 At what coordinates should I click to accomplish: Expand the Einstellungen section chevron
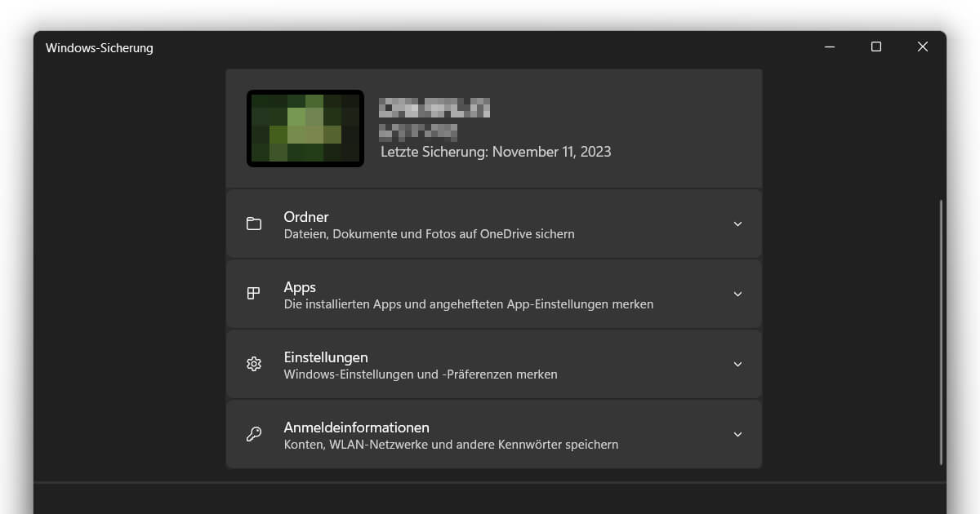737,364
